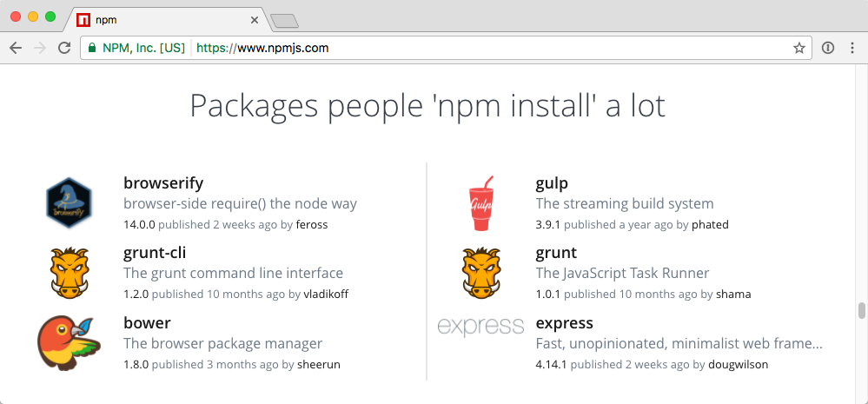Click the vertical scrollbar thumb
Viewport: 868px width, 404px height.
861,310
